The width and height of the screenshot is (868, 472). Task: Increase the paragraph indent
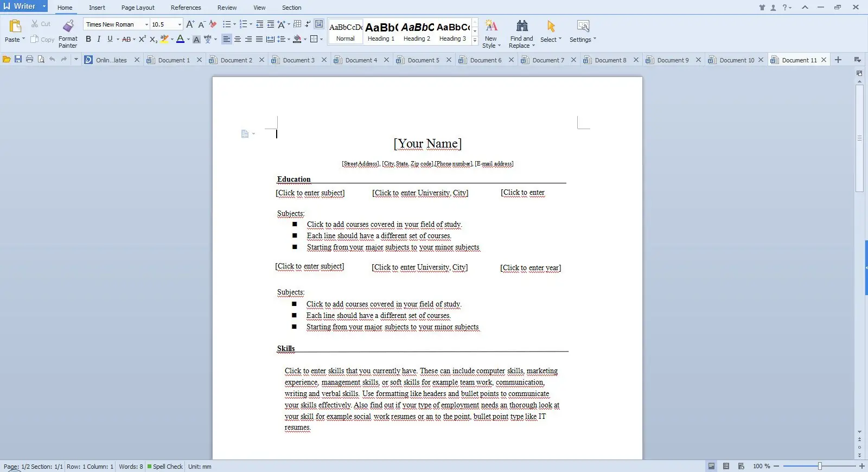pos(271,24)
